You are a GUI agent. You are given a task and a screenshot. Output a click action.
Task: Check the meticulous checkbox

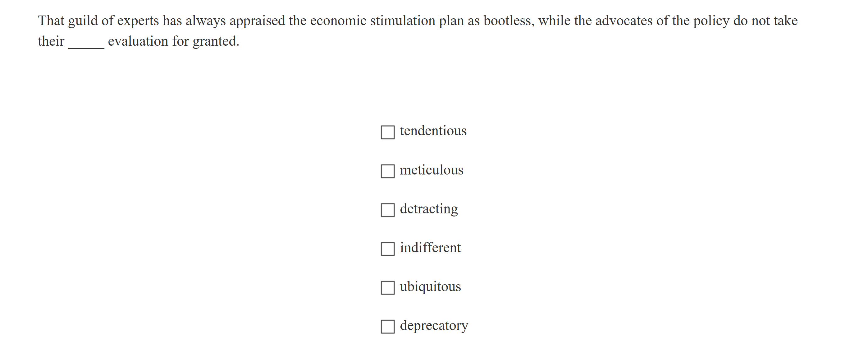tap(388, 171)
